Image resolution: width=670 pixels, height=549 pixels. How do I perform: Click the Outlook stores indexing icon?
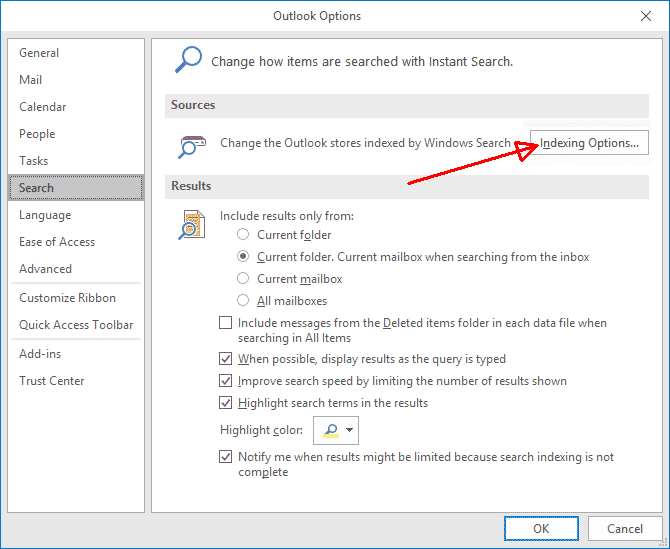[192, 147]
